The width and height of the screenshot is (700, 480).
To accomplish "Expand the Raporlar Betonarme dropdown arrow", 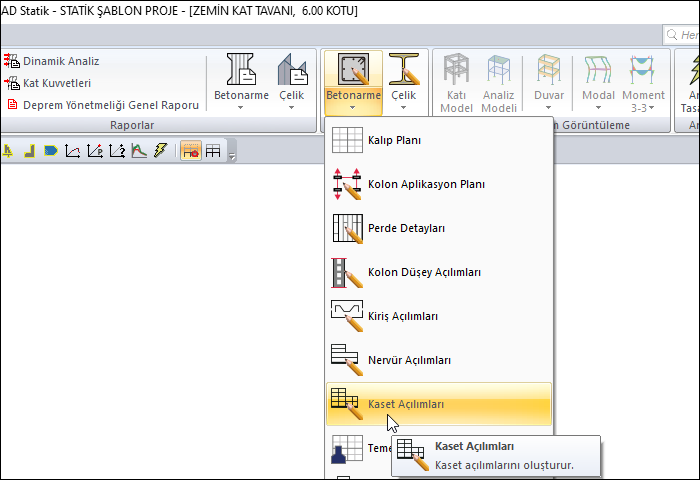I will click(241, 108).
